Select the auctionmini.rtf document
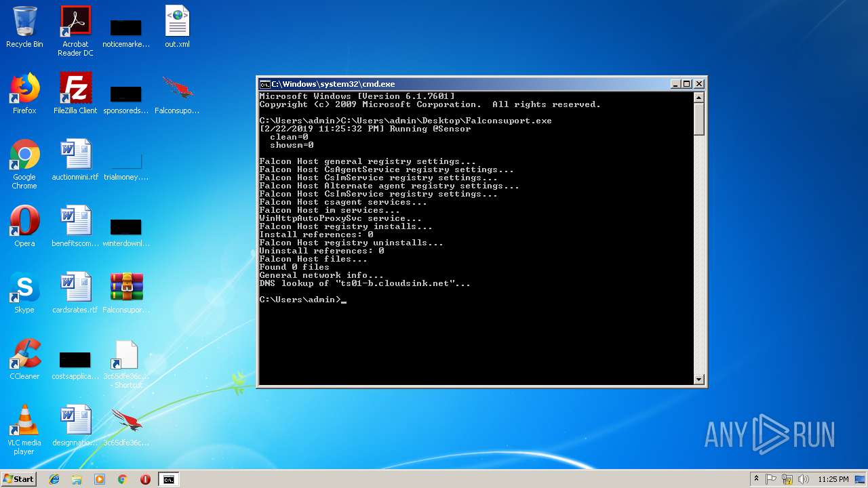 (75, 160)
